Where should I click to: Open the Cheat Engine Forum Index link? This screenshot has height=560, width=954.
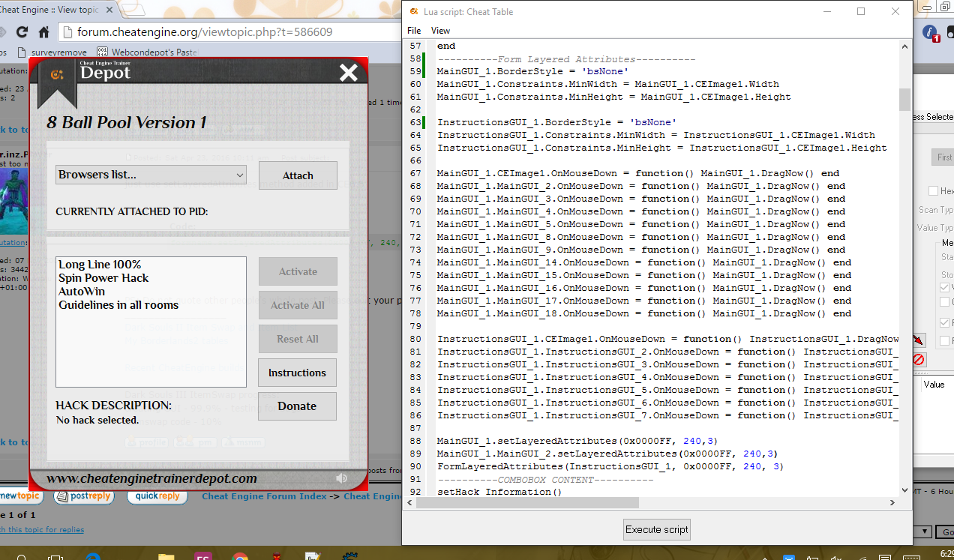pos(265,496)
